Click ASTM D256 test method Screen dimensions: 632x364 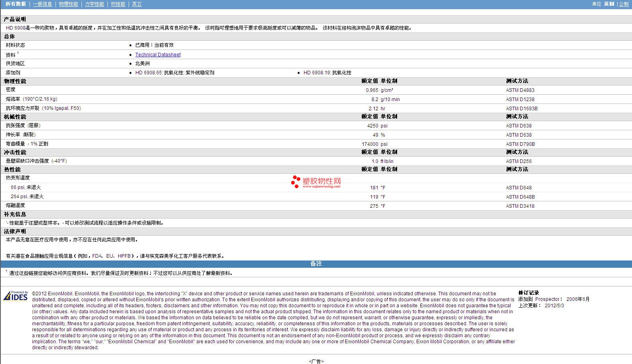pos(519,161)
